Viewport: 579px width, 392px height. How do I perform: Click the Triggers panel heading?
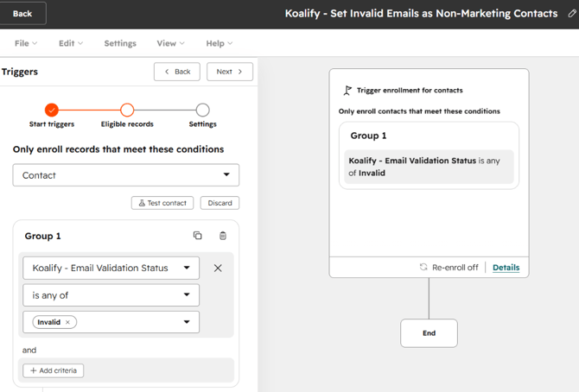(x=20, y=72)
